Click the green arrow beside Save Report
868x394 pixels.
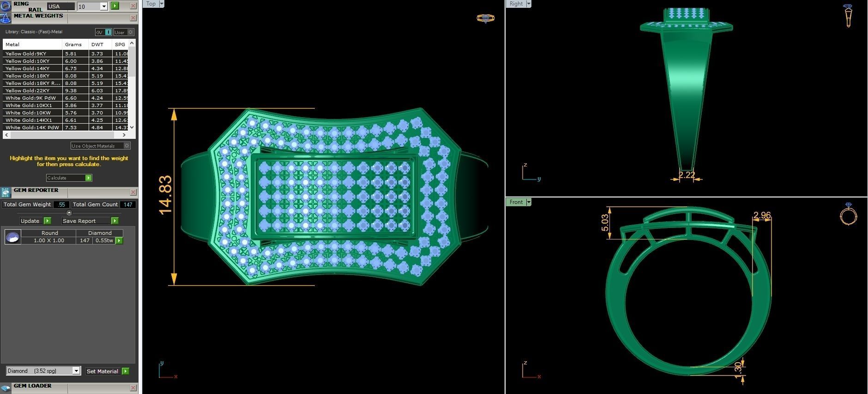(x=115, y=221)
